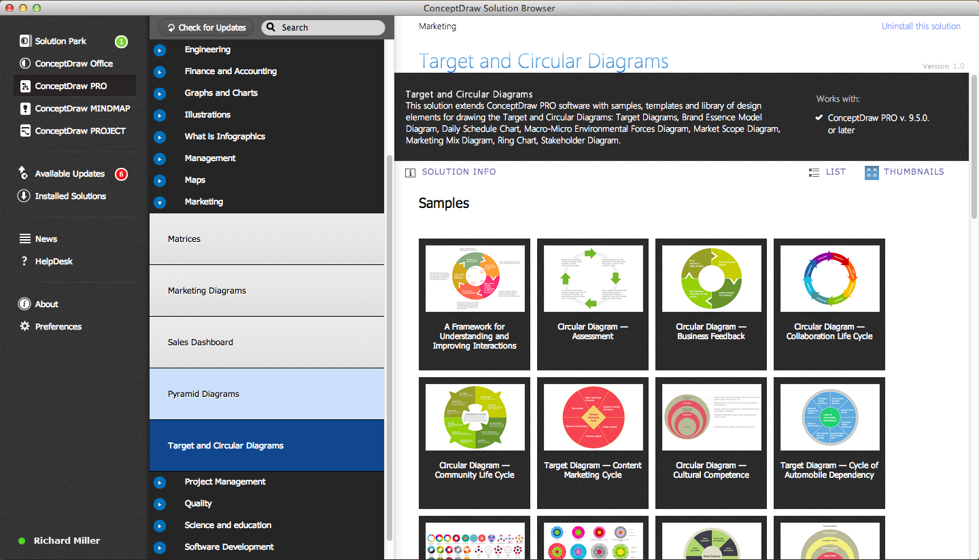
Task: Click the Thumbnails grid icon
Action: 872,173
